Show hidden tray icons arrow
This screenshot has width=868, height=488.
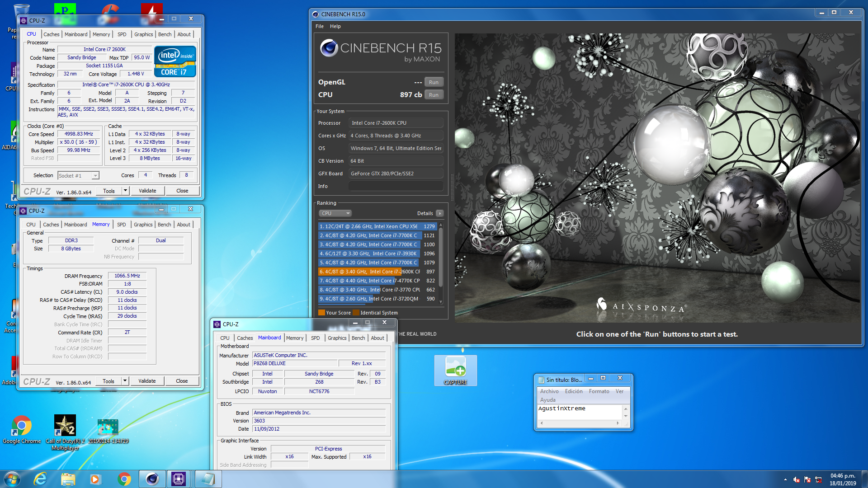(x=785, y=479)
